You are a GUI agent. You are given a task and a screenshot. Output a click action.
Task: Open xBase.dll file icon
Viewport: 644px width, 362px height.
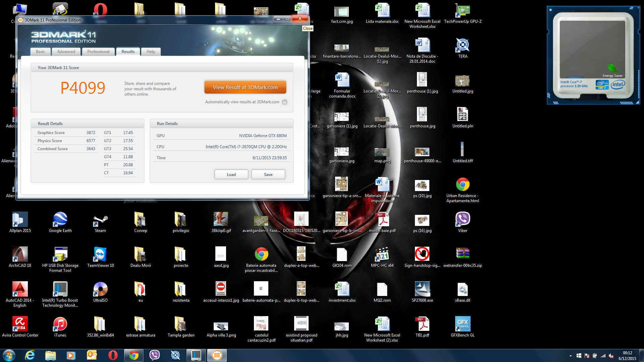click(463, 292)
